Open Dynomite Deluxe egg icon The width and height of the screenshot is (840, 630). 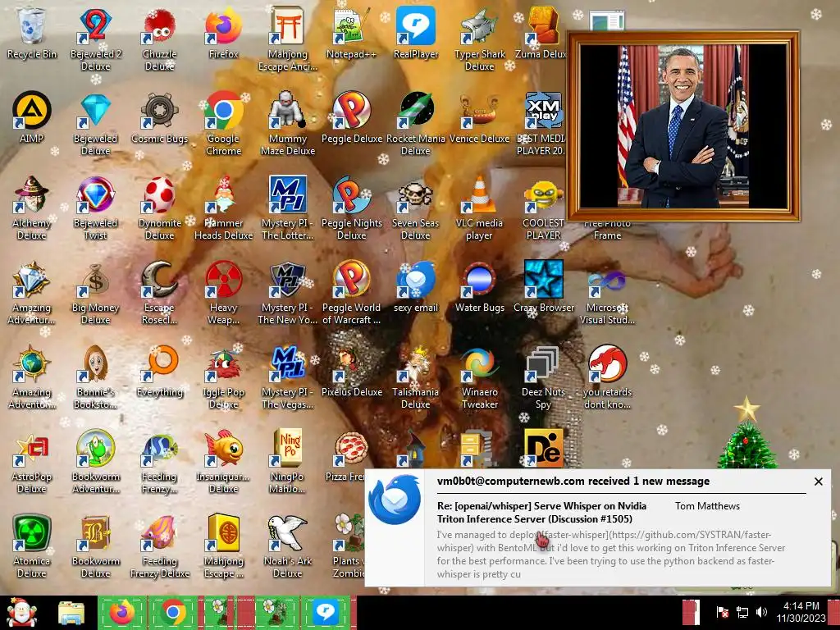[159, 208]
